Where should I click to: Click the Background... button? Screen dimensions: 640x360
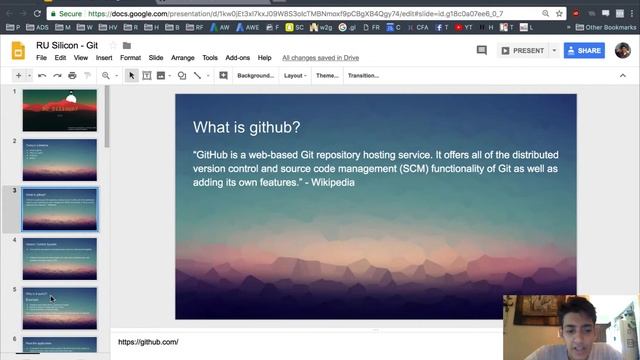(x=256, y=76)
